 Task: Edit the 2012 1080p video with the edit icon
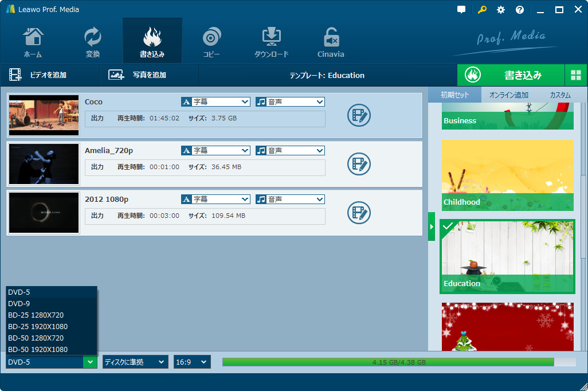click(359, 213)
